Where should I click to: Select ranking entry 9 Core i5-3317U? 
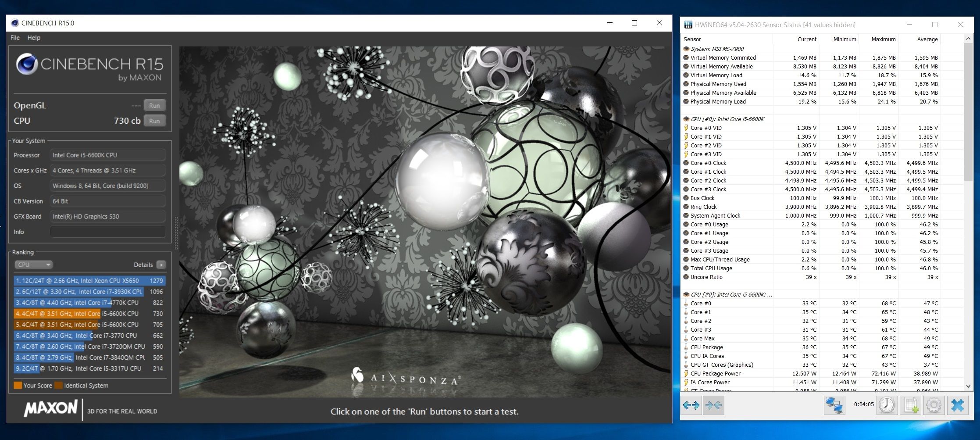click(x=89, y=368)
